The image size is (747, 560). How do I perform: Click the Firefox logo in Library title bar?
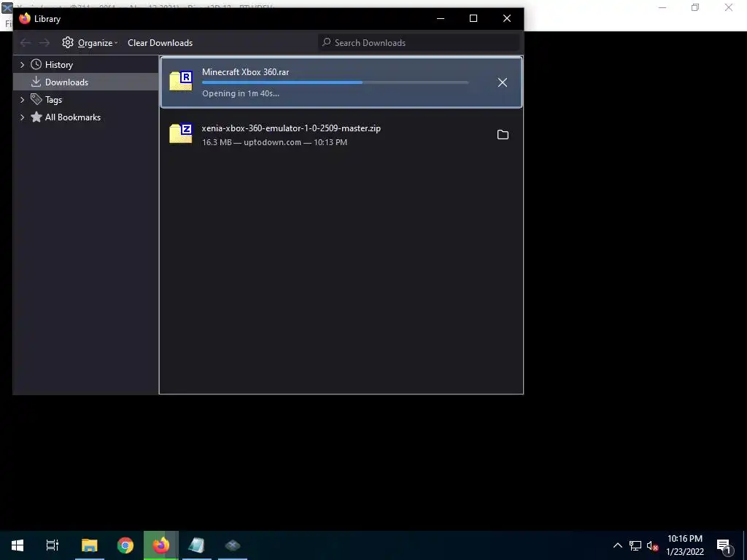click(25, 18)
